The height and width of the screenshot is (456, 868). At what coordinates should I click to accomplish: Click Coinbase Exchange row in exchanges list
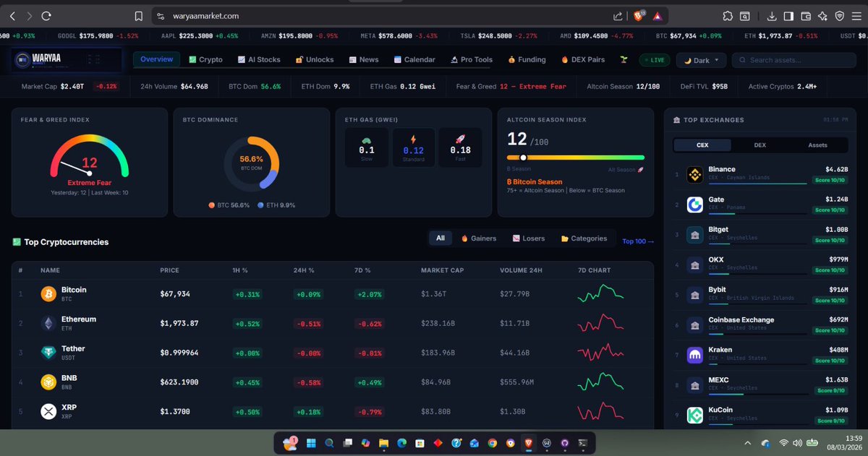point(760,325)
